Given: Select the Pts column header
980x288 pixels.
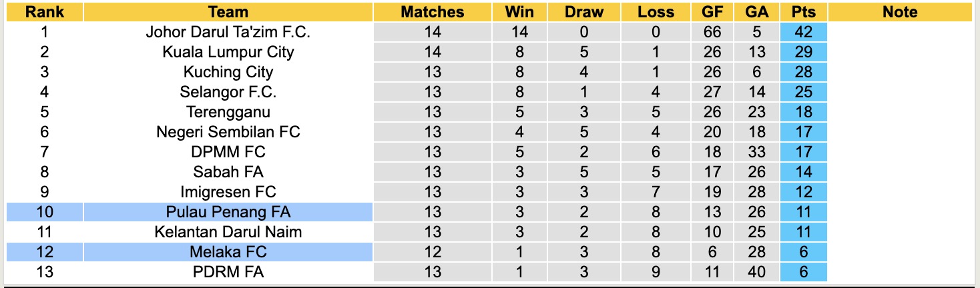Looking at the screenshot, I should tap(803, 12).
